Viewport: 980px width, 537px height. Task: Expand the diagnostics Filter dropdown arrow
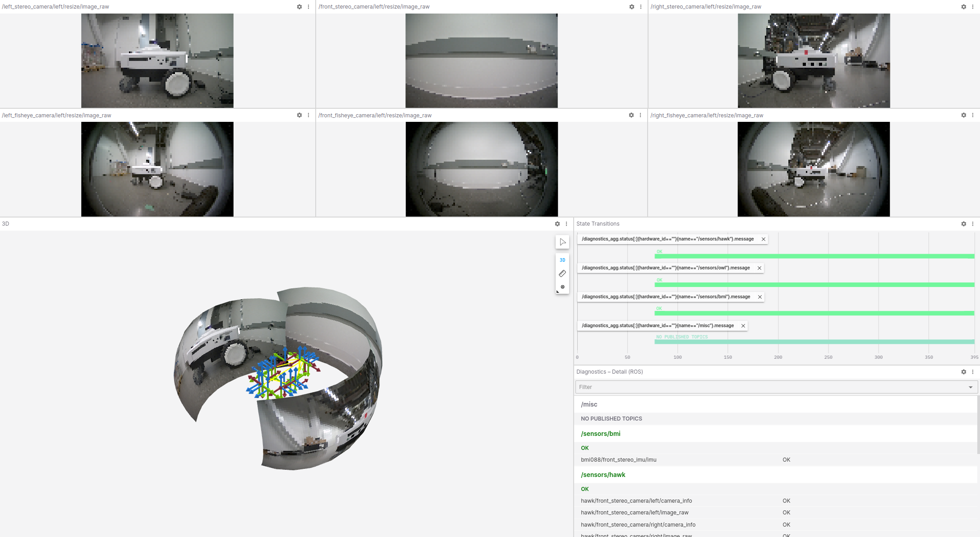coord(971,387)
